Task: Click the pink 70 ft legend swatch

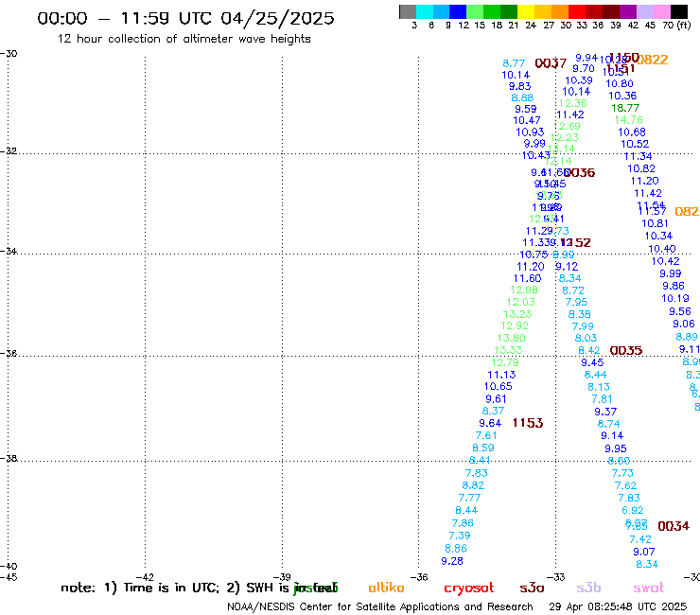Action: click(x=661, y=11)
